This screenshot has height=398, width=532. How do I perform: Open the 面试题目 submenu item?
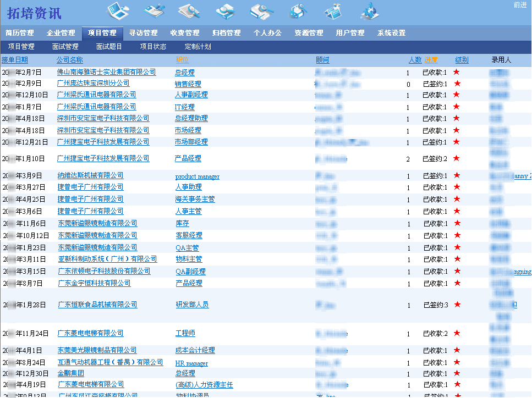(109, 46)
